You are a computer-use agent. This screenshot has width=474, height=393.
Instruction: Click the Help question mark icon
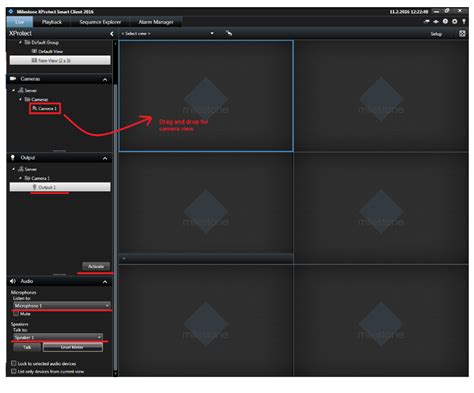pos(445,21)
